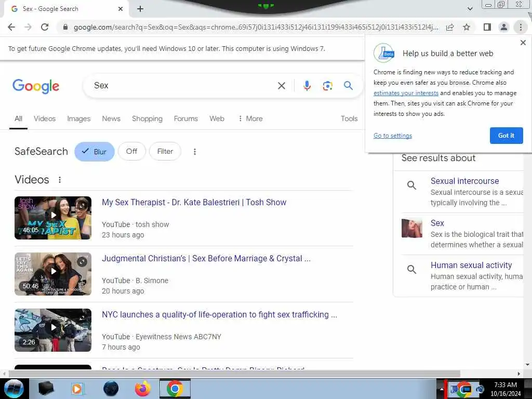This screenshot has width=532, height=399.
Task: Open Firefox from the taskbar
Action: pyautogui.click(x=142, y=389)
